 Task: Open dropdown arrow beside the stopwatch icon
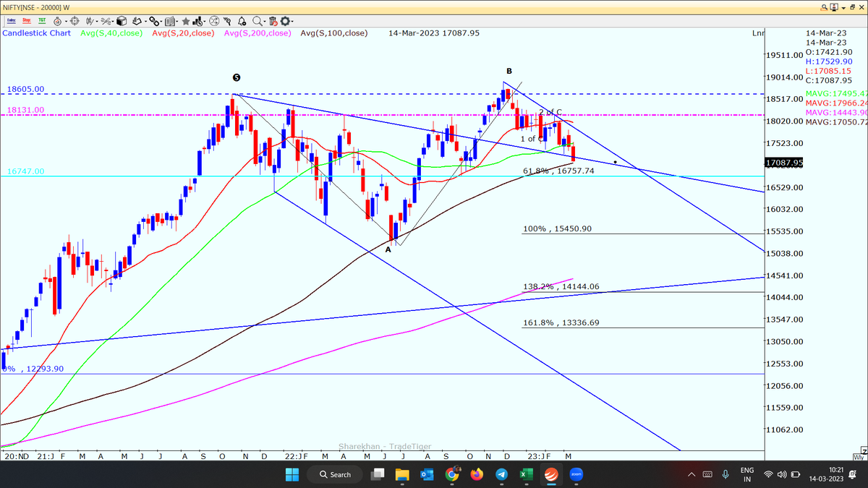67,22
